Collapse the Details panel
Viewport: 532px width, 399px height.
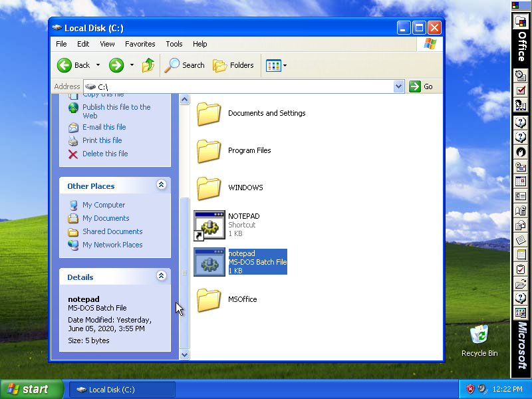point(161,275)
